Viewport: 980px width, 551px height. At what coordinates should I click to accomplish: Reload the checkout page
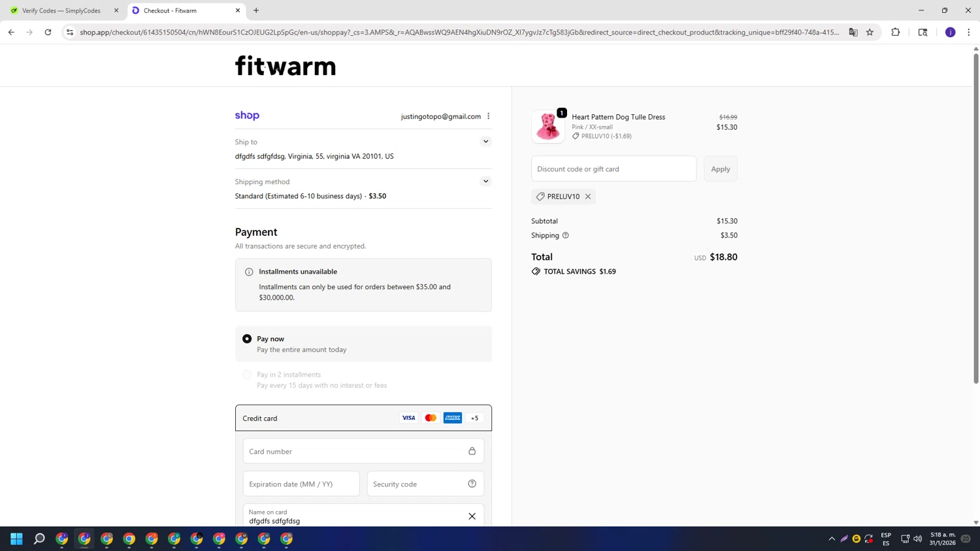click(x=48, y=32)
